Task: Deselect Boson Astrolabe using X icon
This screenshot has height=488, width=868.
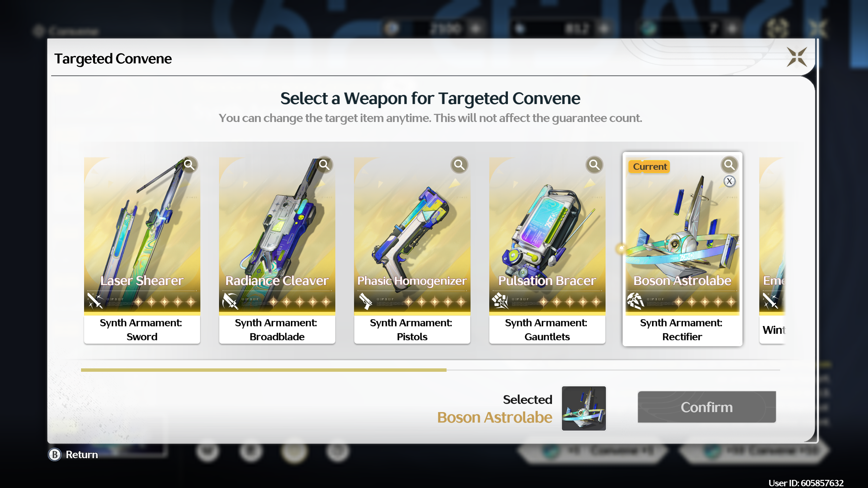Action: tap(730, 181)
